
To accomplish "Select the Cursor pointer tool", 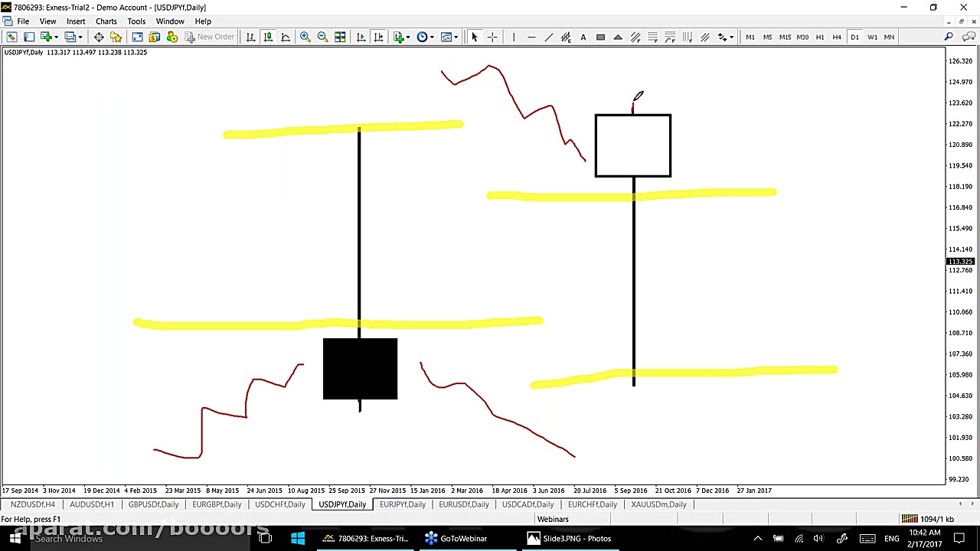I will click(x=474, y=37).
